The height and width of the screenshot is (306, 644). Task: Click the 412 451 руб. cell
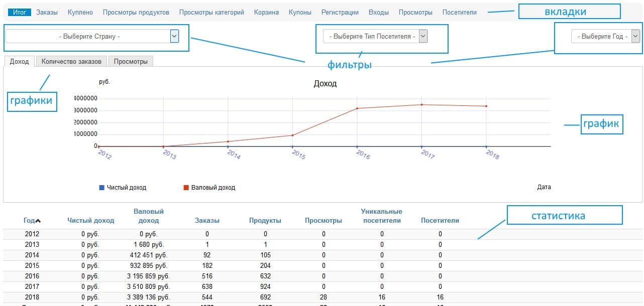149,255
